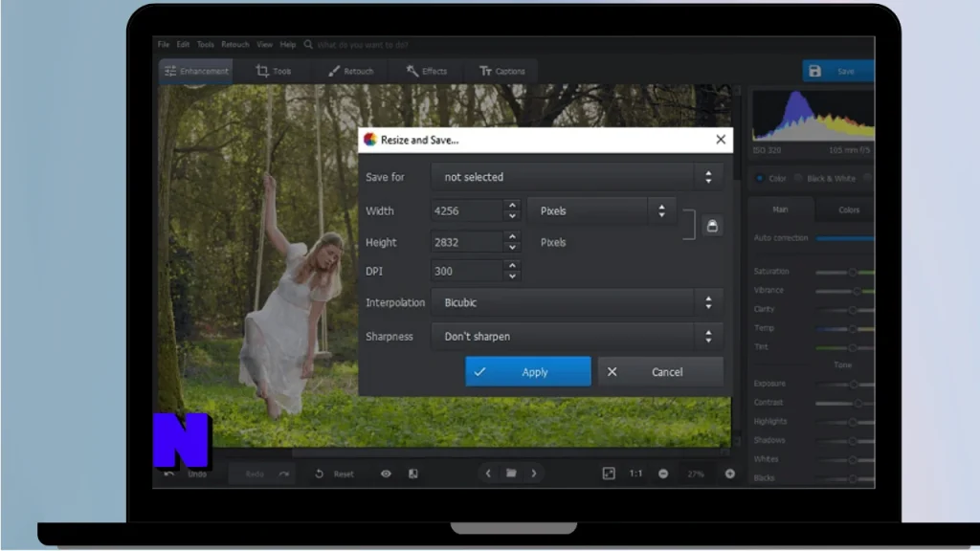Select the Colors panel tab

pos(848,209)
